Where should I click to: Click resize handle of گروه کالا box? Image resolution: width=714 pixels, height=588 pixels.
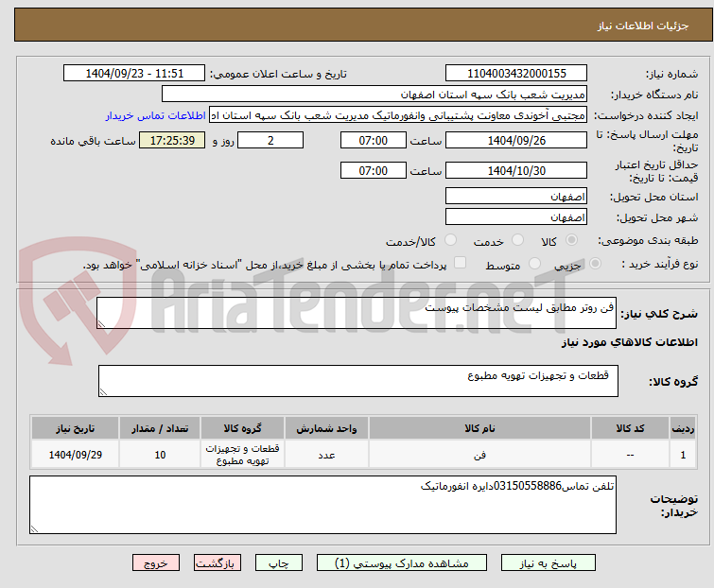(x=103, y=392)
